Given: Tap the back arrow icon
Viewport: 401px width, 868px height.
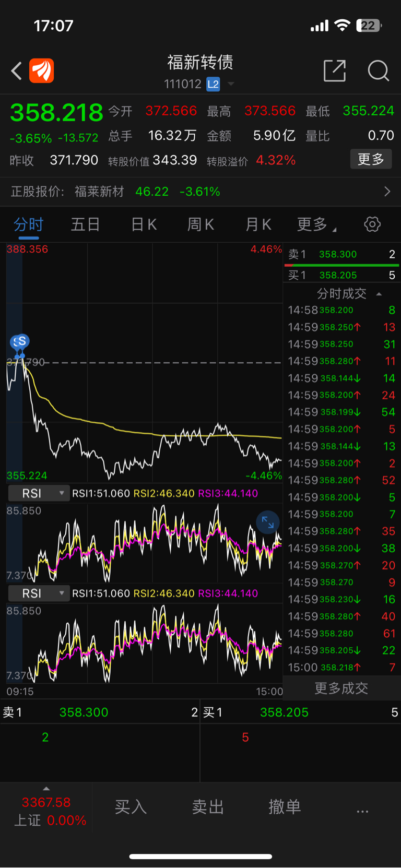Looking at the screenshot, I should 17,71.
